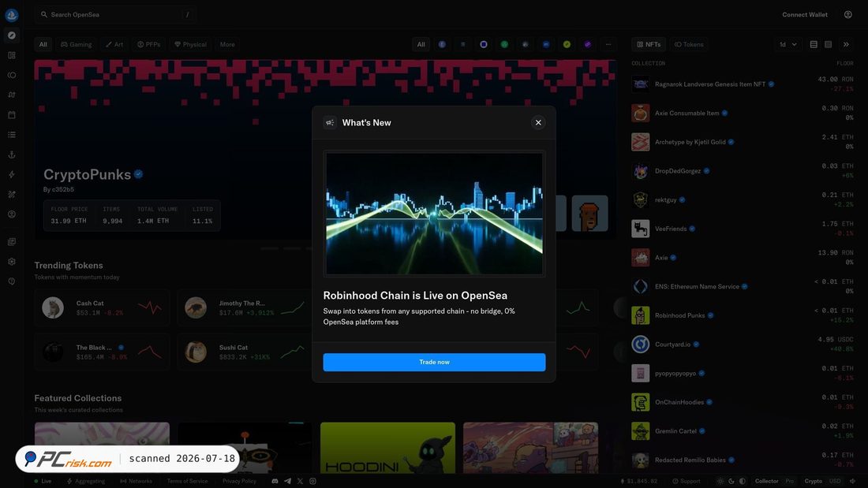Screen dimensions: 868x488
Task: Select the Physical category tab
Action: pyautogui.click(x=190, y=45)
